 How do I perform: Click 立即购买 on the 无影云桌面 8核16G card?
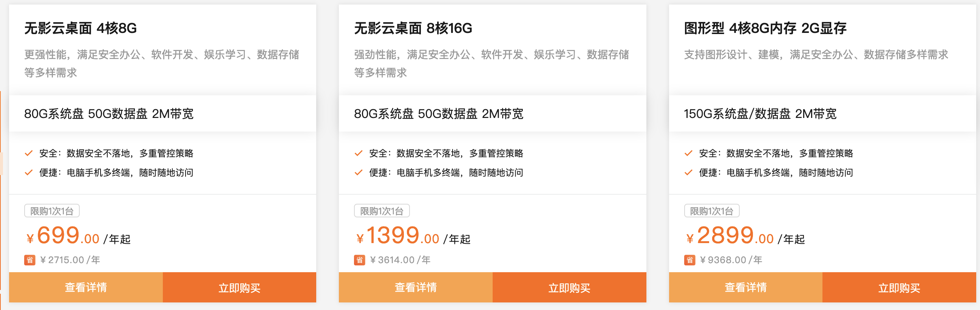tap(569, 288)
